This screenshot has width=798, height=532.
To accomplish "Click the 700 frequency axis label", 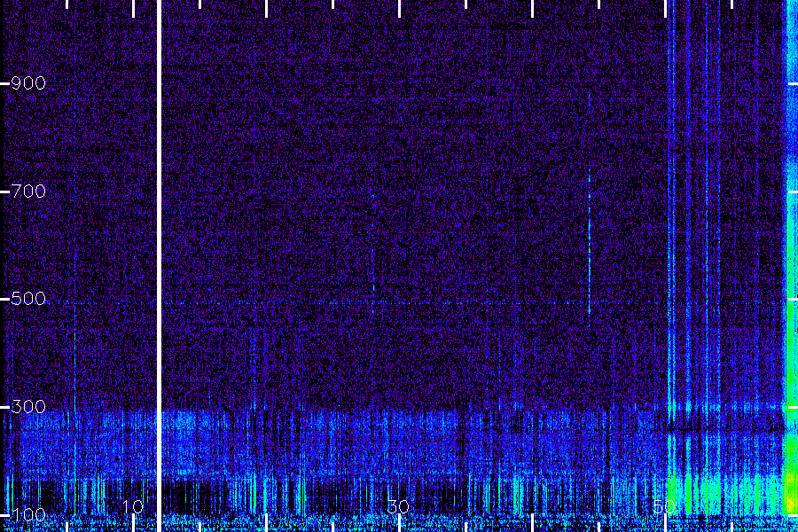I will coord(28,192).
